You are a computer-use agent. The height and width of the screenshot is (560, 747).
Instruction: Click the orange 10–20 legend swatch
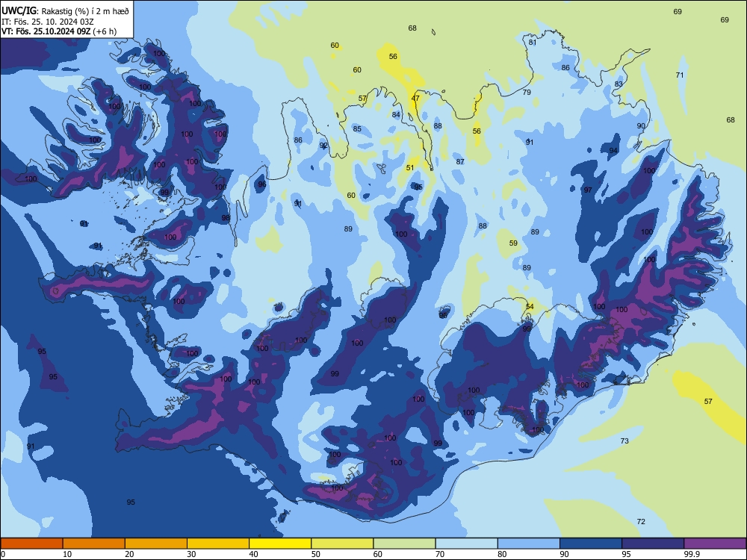click(94, 544)
